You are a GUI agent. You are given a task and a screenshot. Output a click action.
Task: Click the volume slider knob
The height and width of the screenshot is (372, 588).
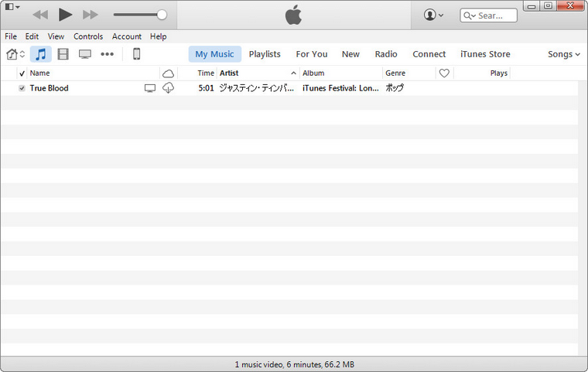point(162,15)
